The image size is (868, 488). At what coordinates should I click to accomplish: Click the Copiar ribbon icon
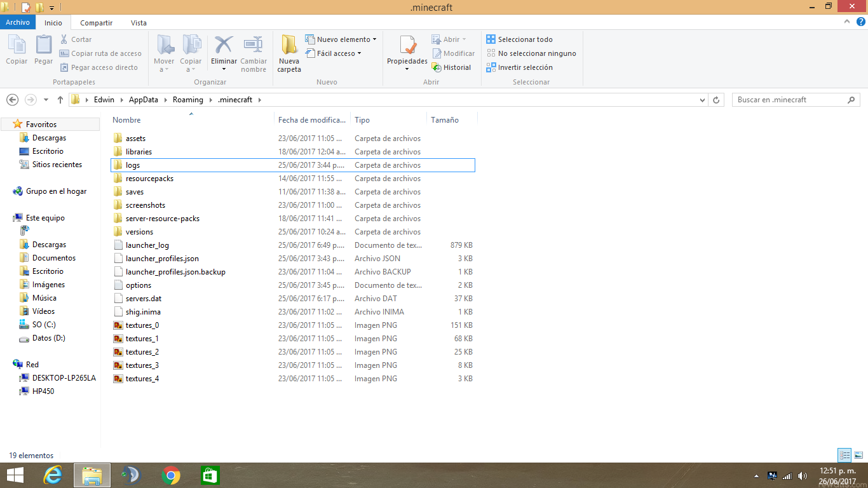17,50
